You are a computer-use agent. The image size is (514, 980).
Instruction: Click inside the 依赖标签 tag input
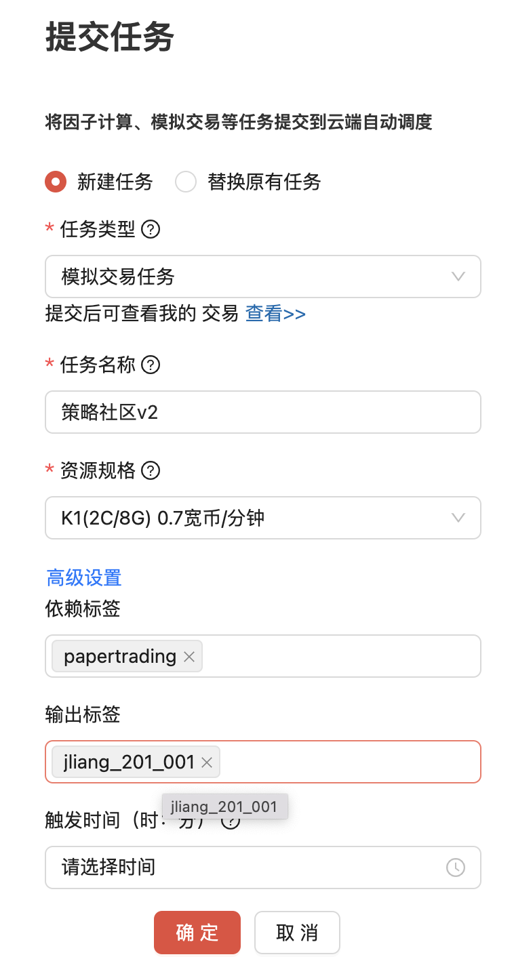pyautogui.click(x=339, y=657)
